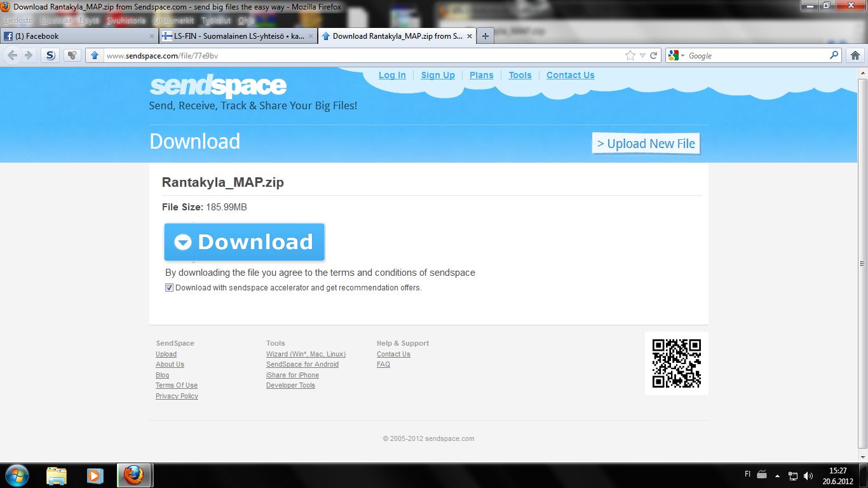This screenshot has height=488, width=868.
Task: Open the Wizard (Win*, Mac, Linux) link
Action: pos(306,354)
